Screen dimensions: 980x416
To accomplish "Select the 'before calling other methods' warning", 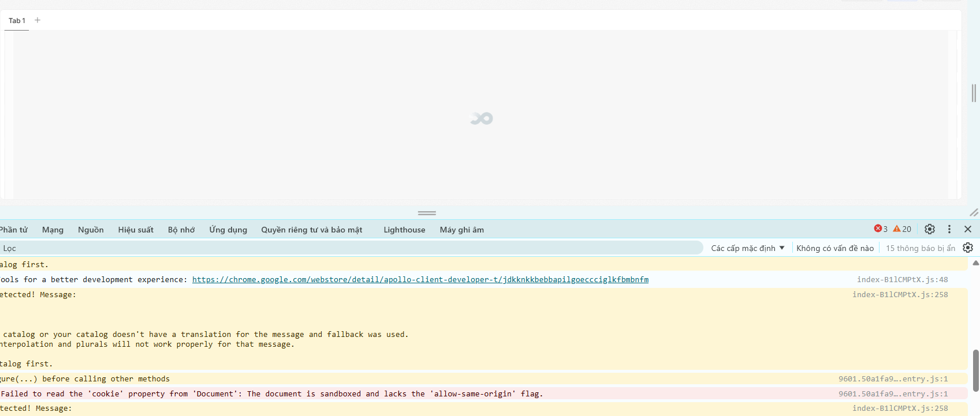I will coord(85,378).
